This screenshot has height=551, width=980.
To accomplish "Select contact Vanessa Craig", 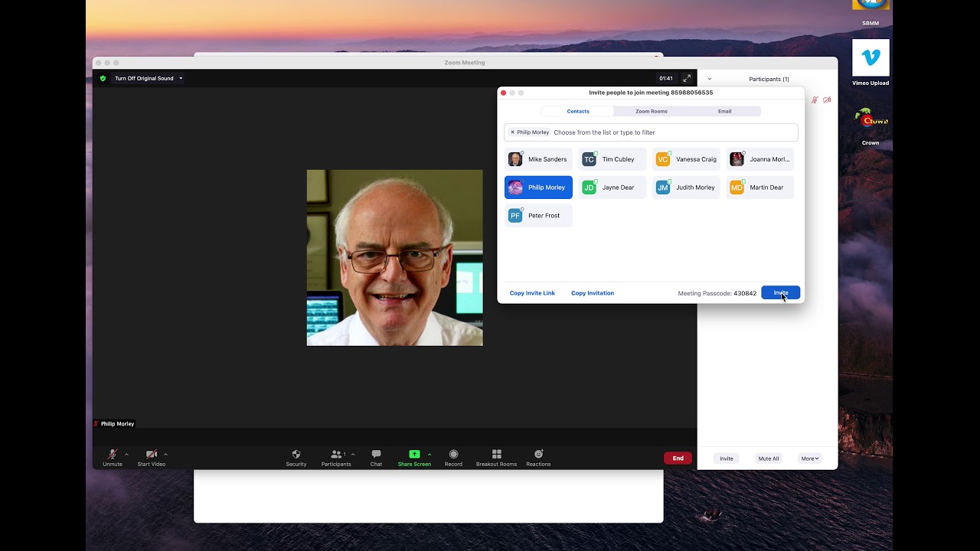I will tap(686, 159).
